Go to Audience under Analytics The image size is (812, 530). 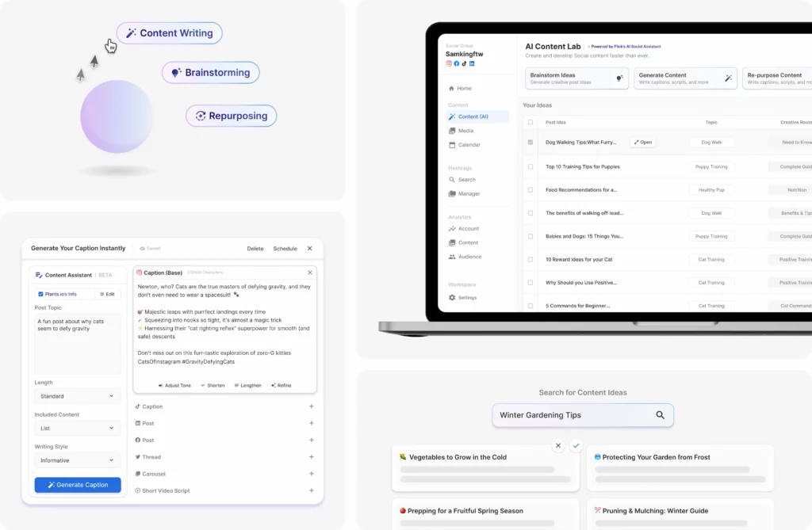click(469, 257)
